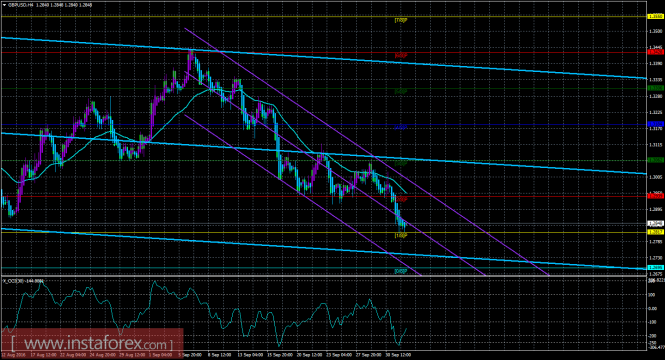Screen dimensions: 665x360
Task: Select the yellow price tag at the top of the price scale
Action: (x=656, y=17)
